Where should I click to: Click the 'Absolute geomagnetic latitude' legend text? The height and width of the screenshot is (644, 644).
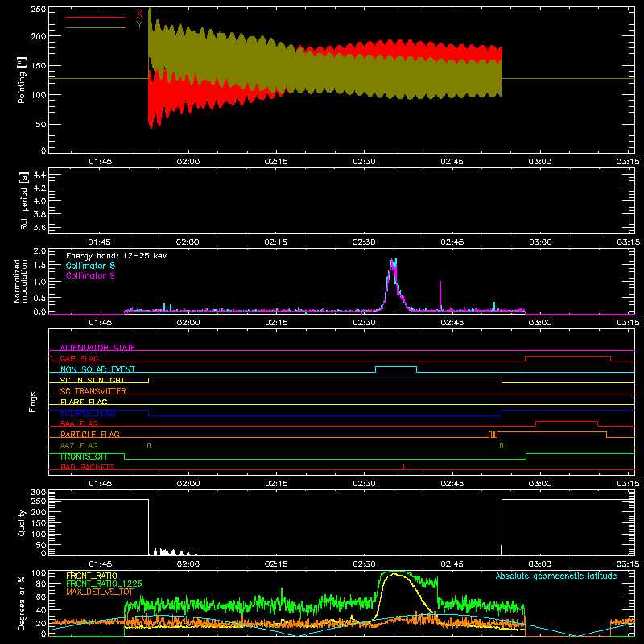(556, 576)
